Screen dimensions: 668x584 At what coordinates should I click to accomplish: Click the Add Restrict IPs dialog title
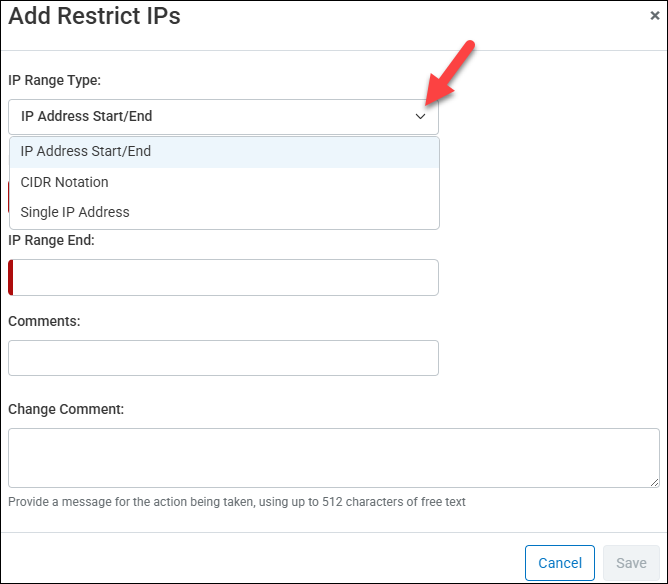pos(95,16)
